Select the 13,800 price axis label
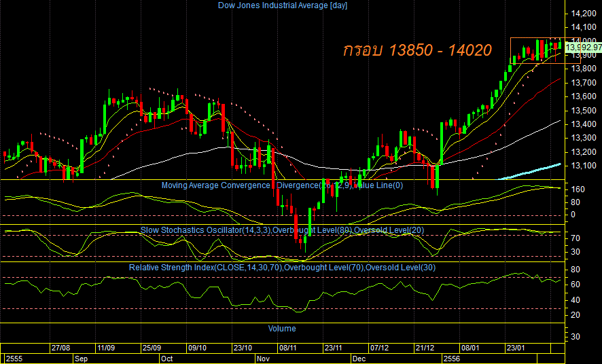The height and width of the screenshot is (364, 602). click(x=584, y=69)
